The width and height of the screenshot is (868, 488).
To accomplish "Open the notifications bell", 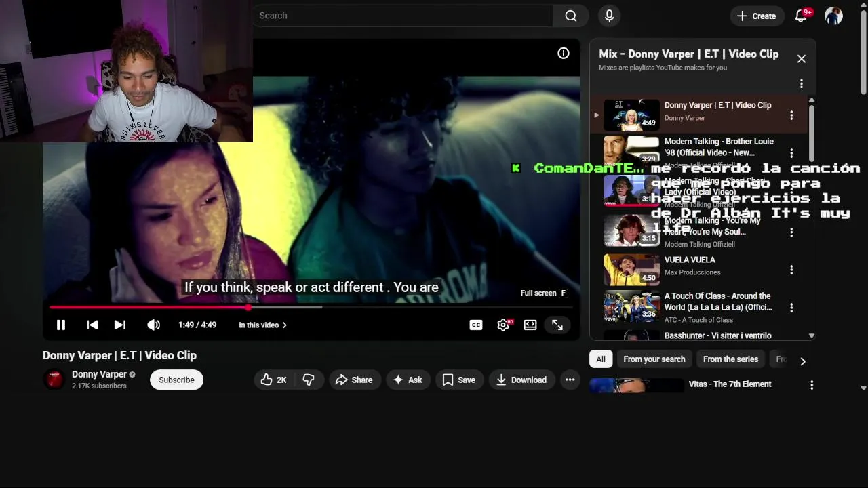I will [801, 16].
